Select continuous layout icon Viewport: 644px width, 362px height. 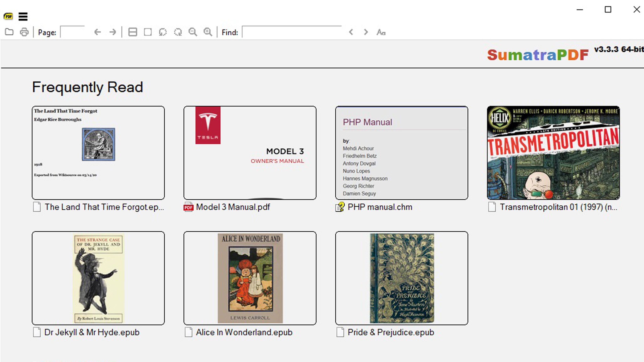[132, 32]
